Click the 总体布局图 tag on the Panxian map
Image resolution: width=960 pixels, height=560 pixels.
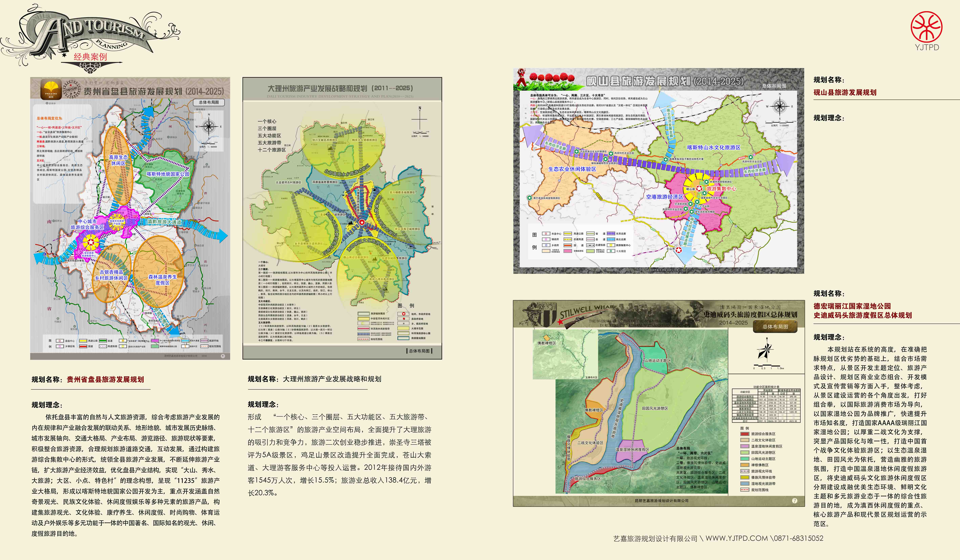(x=209, y=102)
